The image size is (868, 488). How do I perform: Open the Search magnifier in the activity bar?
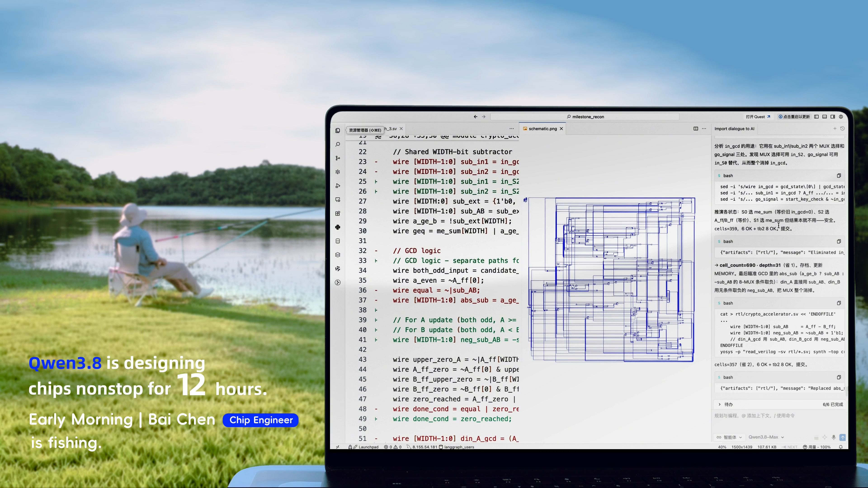(x=338, y=144)
